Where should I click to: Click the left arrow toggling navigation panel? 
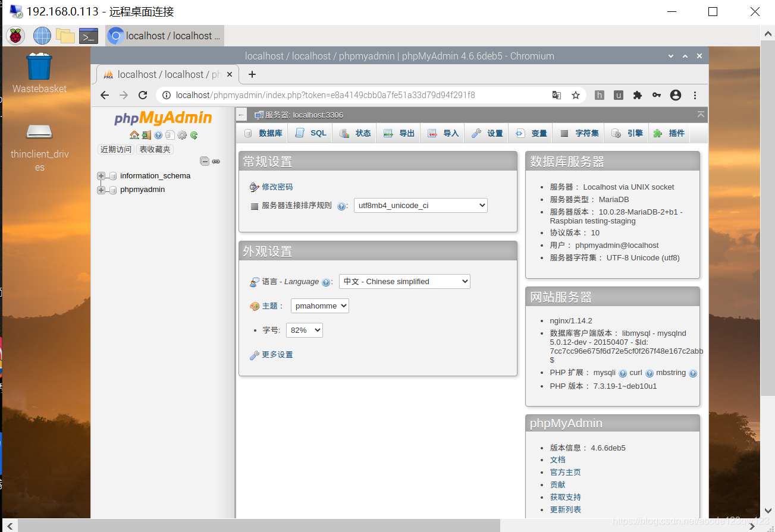click(x=241, y=115)
